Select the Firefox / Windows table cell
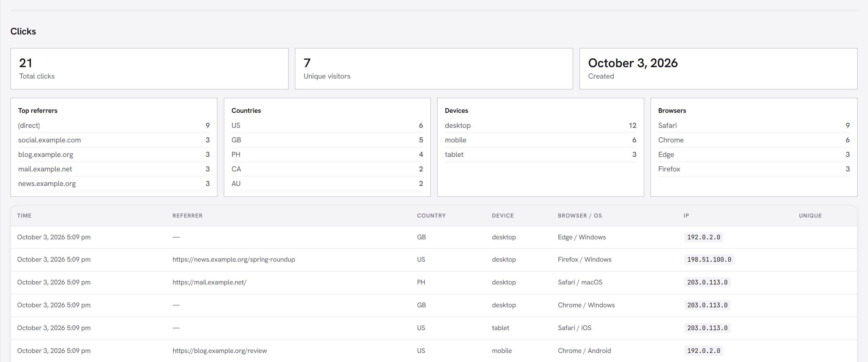The width and height of the screenshot is (868, 362). pos(584,259)
